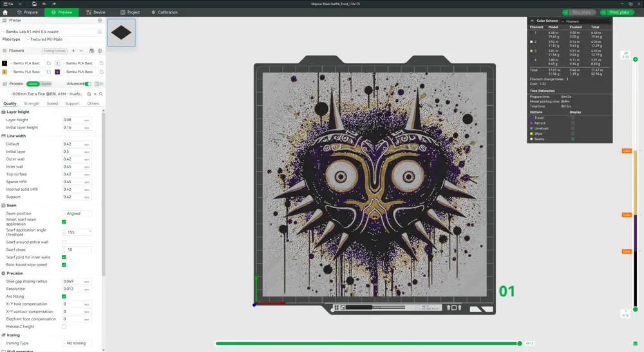Image resolution: width=644 pixels, height=352 pixels.
Task: Click the Slice plate button
Action: (x=582, y=12)
